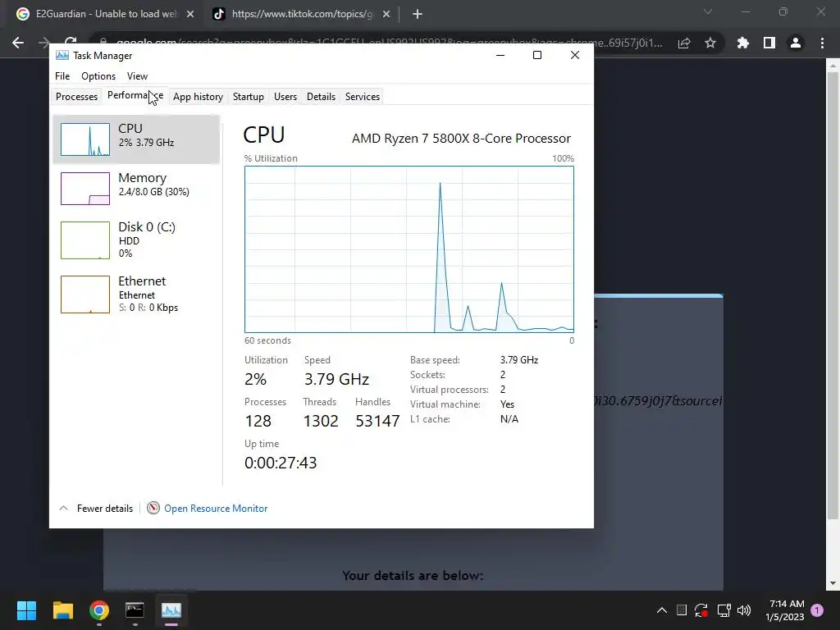The height and width of the screenshot is (630, 840).
Task: Open the Startup tab
Action: pos(248,97)
